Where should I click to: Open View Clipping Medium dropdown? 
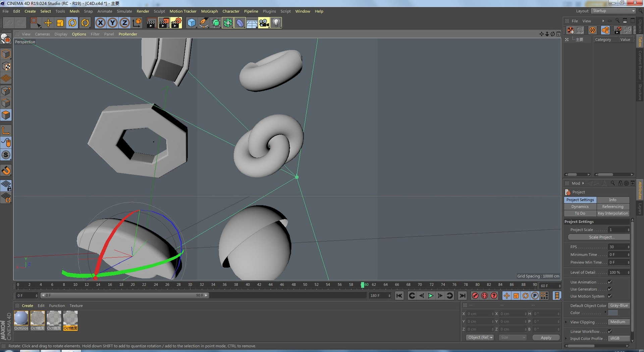(x=619, y=322)
